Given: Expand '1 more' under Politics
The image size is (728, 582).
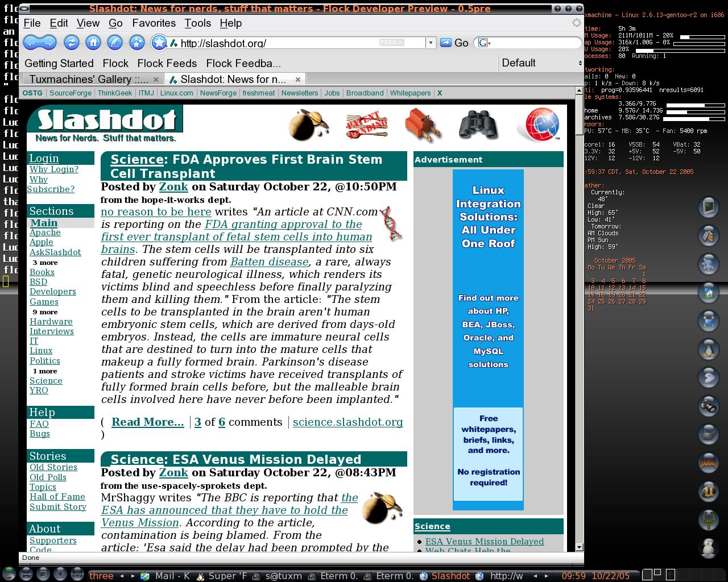Looking at the screenshot, I should coord(45,371).
